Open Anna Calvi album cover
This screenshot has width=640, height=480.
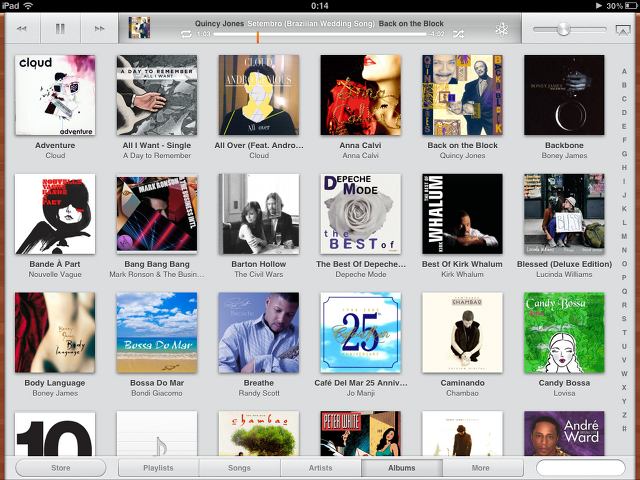click(x=360, y=95)
